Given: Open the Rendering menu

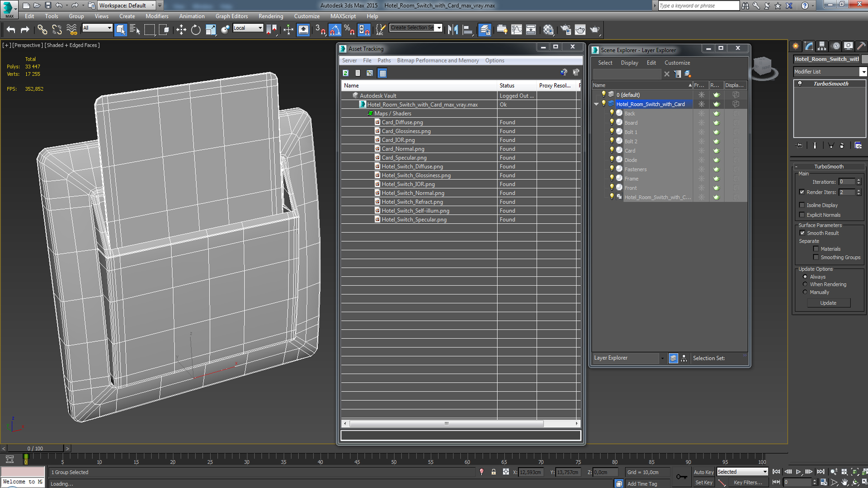Looking at the screenshot, I should (x=271, y=16).
